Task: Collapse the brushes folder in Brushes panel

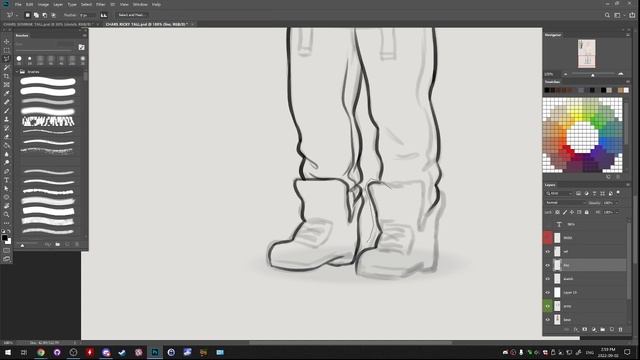Action: [18, 72]
